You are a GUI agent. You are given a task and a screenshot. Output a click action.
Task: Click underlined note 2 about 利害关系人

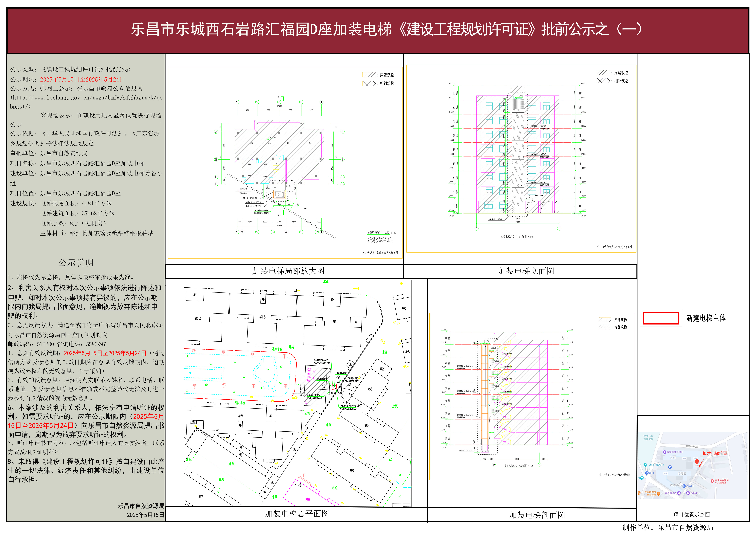(x=85, y=301)
